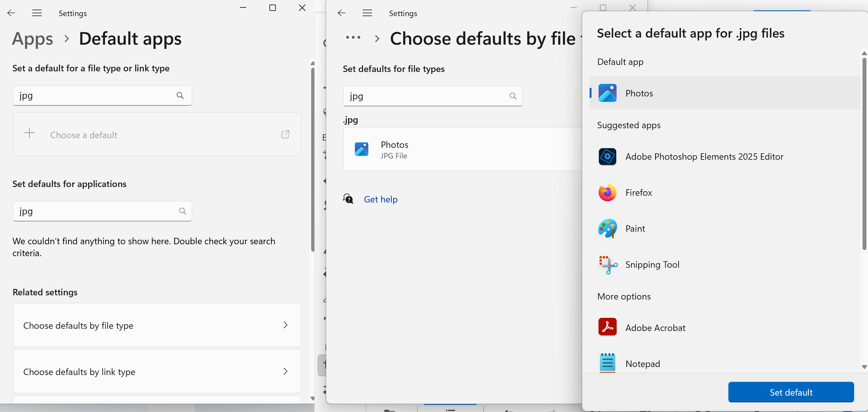The height and width of the screenshot is (412, 868).
Task: Choose Firefox as the jpg app
Action: click(x=638, y=193)
